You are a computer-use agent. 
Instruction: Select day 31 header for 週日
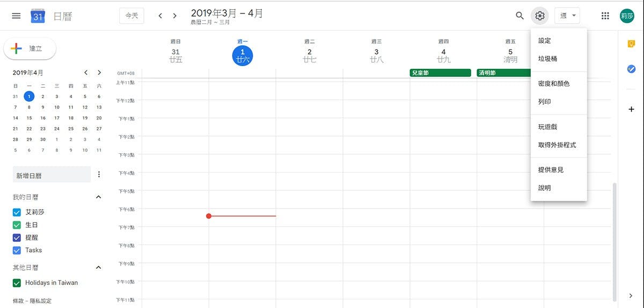coord(175,52)
